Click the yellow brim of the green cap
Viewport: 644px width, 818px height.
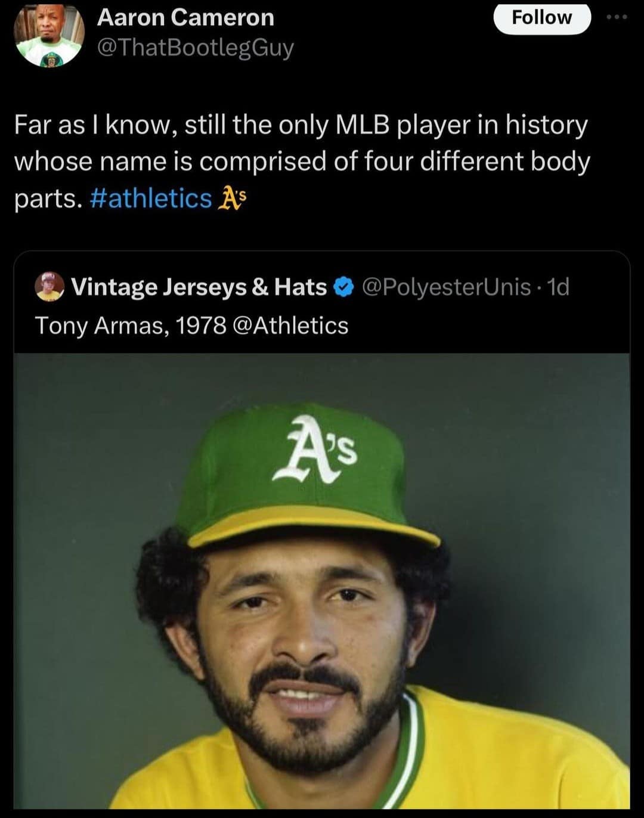coord(310,522)
